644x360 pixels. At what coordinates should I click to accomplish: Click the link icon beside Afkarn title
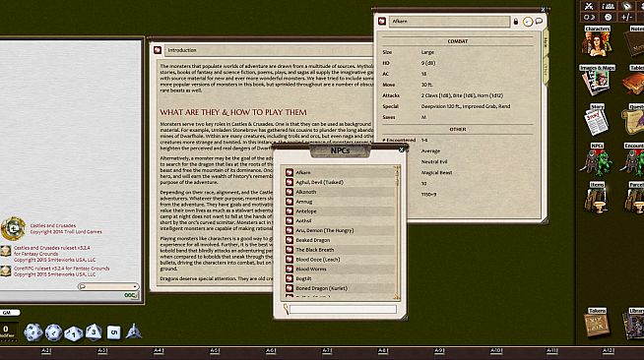pyautogui.click(x=382, y=21)
